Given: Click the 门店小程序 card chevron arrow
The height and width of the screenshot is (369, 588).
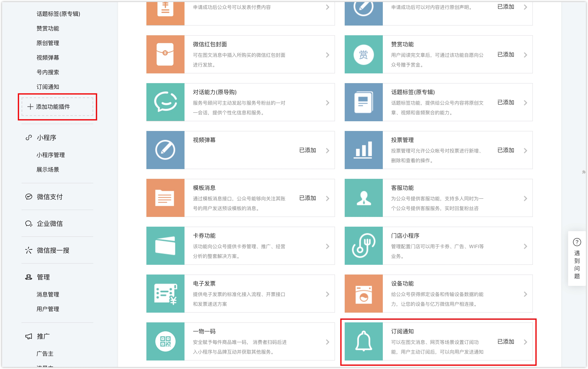Looking at the screenshot, I should tap(526, 246).
